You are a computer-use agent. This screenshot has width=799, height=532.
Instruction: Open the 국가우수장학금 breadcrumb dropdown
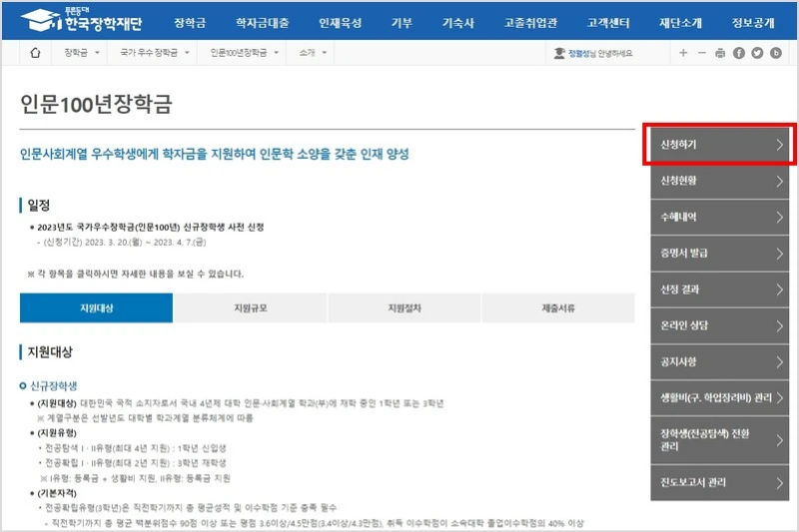155,53
